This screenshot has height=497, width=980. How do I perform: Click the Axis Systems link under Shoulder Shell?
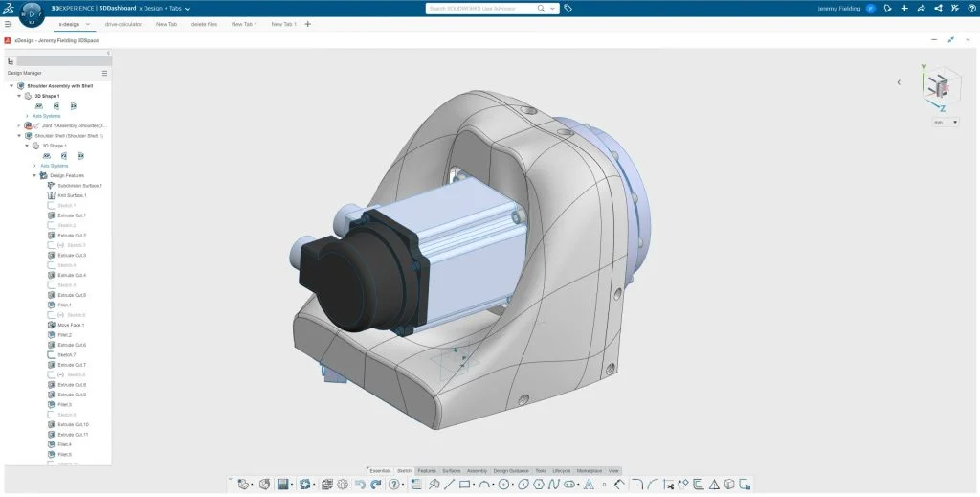click(53, 166)
